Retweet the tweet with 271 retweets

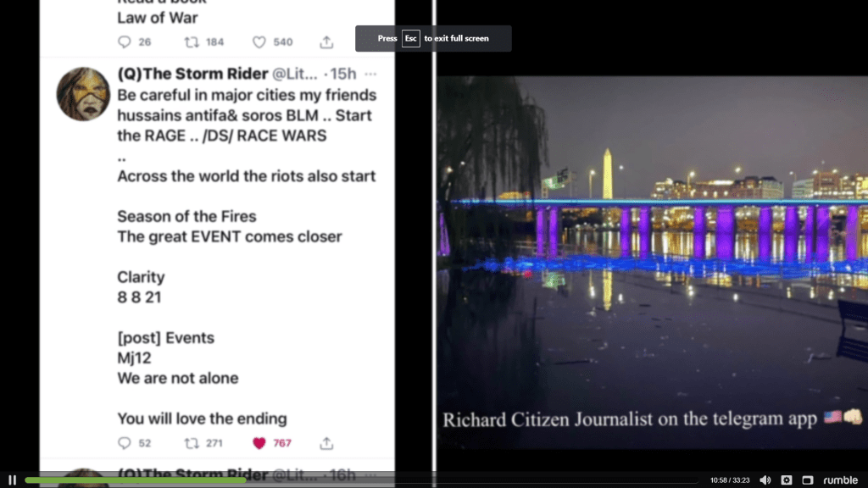click(x=192, y=443)
